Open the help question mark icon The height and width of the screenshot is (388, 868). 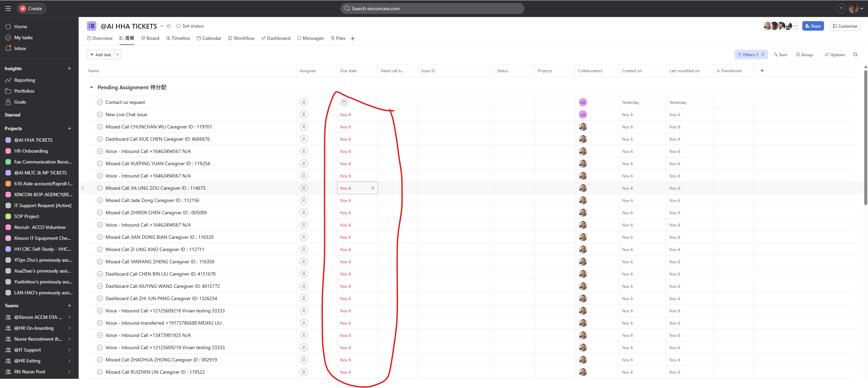(x=841, y=9)
